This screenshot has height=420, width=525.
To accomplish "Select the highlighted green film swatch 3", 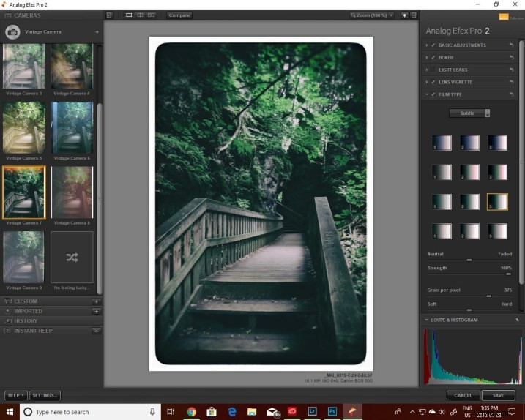I will pyautogui.click(x=497, y=202).
